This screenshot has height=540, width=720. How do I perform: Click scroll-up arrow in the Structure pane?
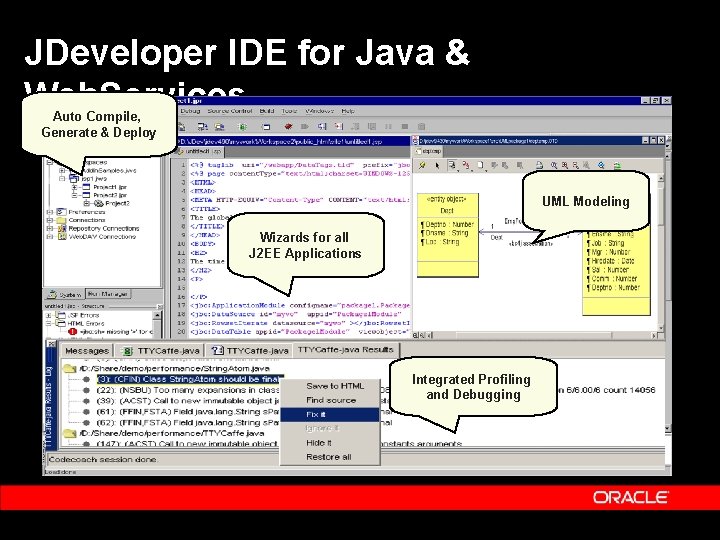click(x=157, y=315)
